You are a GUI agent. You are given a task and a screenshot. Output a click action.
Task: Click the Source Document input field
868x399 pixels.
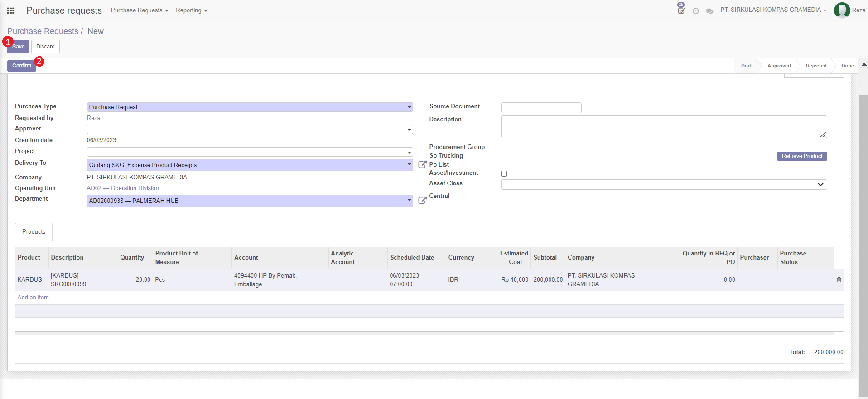tap(541, 108)
